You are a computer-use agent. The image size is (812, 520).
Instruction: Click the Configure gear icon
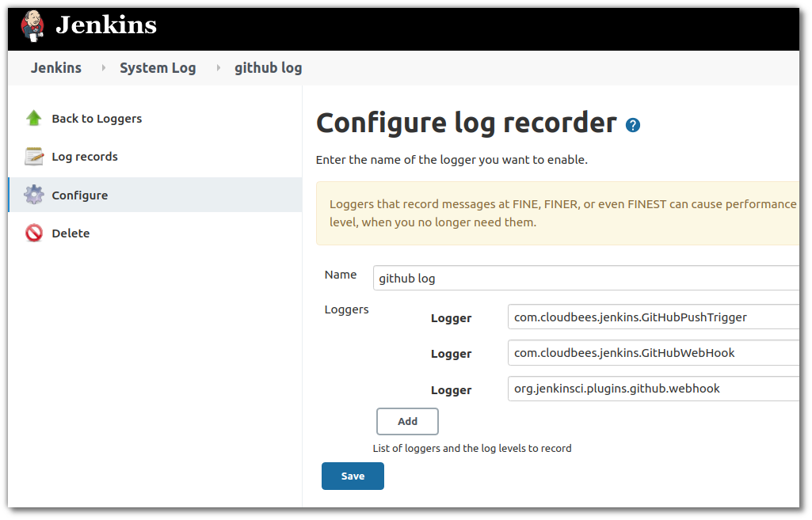point(34,195)
